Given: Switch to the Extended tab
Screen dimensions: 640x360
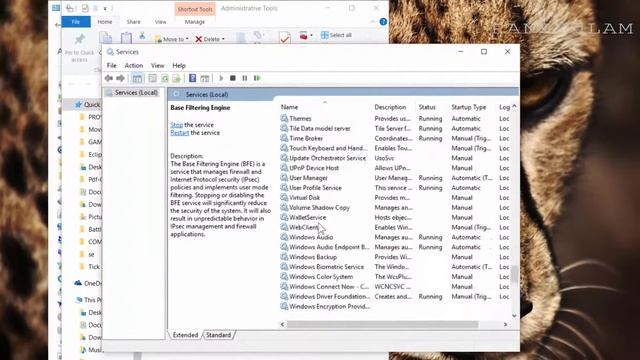Looking at the screenshot, I should pos(185,335).
